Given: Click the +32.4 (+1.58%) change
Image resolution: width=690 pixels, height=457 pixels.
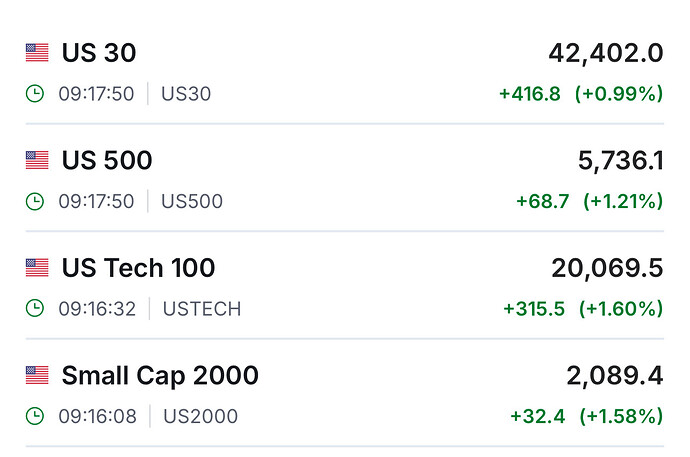Looking at the screenshot, I should click(586, 416).
